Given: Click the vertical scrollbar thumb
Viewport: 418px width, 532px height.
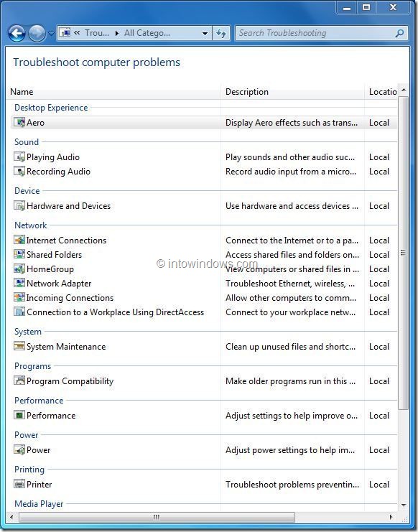Looking at the screenshot, I should tap(403, 253).
